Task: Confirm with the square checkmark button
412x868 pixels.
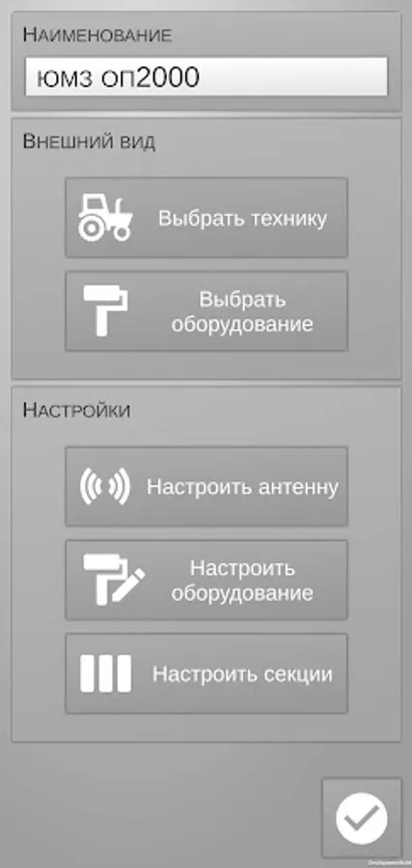Action: pyautogui.click(x=362, y=818)
